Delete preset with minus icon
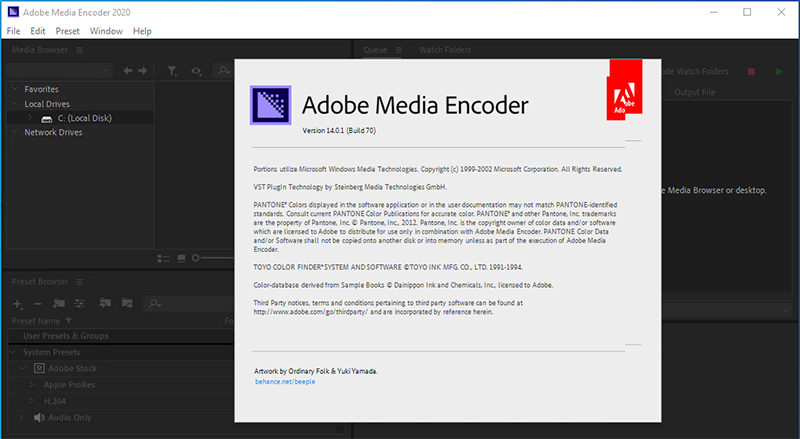The image size is (800, 439). coord(38,304)
